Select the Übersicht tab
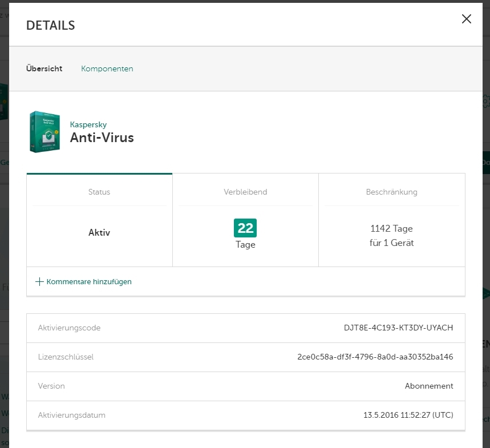Viewport: 490px width, 448px height. pyautogui.click(x=44, y=69)
